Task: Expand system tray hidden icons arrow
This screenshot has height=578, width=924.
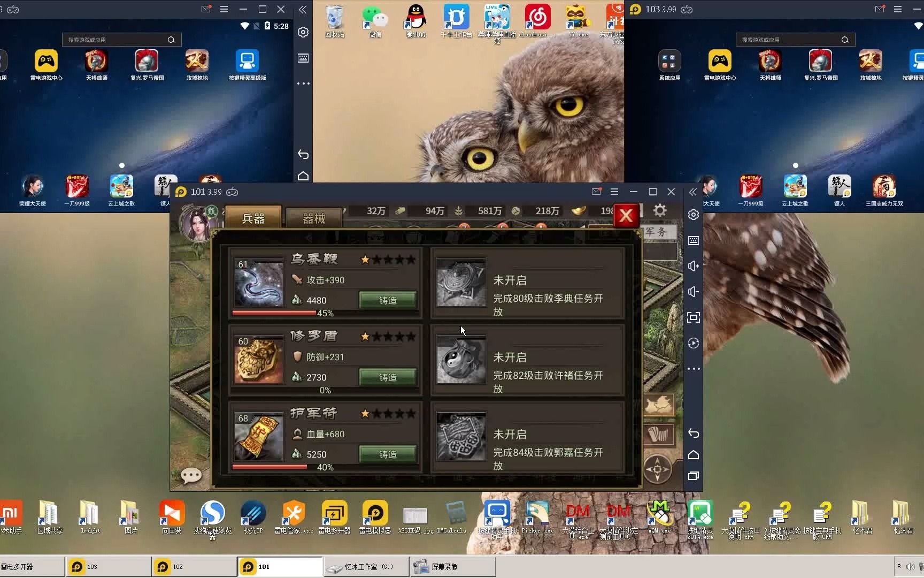Action: coord(899,566)
